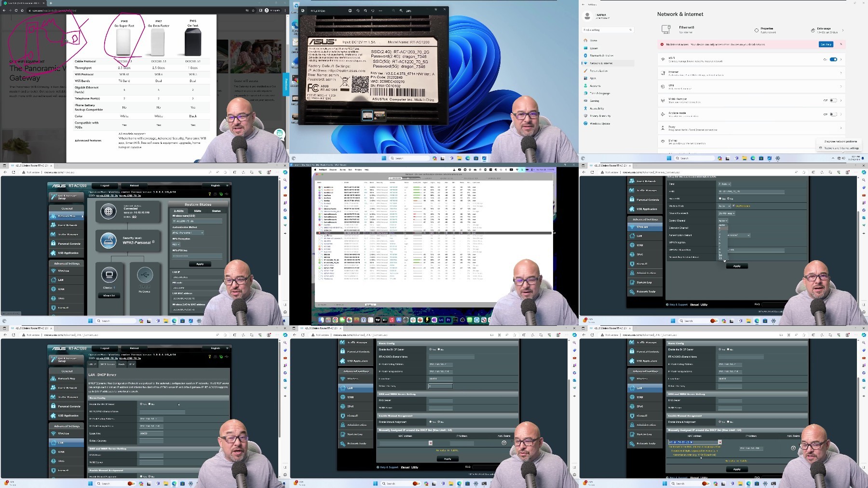Viewport: 868px width, 488px height.
Task: Open Channel bandwidth dropdown on Wireless page
Action: click(x=726, y=213)
